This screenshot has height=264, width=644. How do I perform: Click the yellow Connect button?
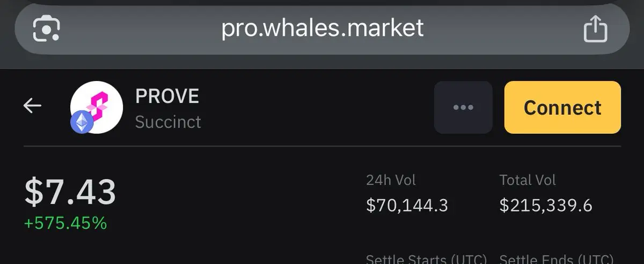562,107
